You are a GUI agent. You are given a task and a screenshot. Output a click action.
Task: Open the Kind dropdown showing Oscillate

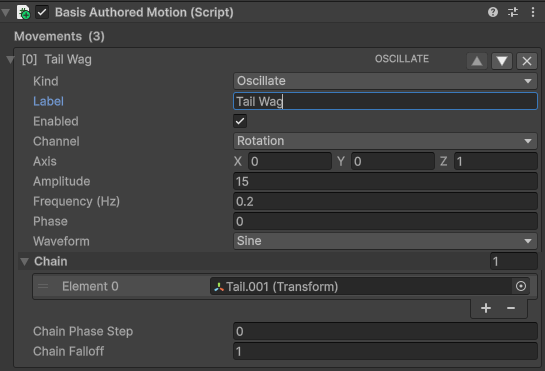[385, 81]
